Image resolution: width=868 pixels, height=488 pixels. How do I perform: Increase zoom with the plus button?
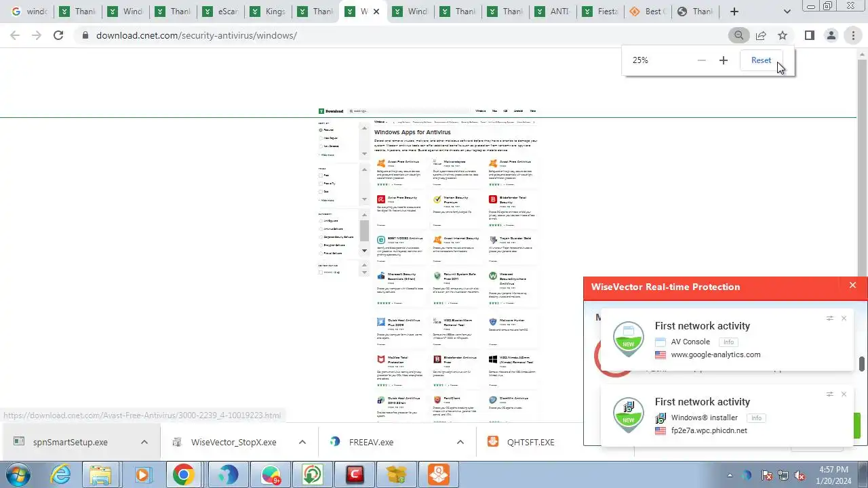[724, 60]
